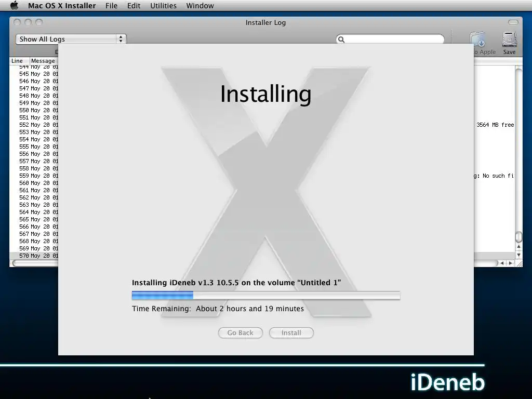Click the Install button
Viewport: 532px width, 399px height.
point(291,333)
